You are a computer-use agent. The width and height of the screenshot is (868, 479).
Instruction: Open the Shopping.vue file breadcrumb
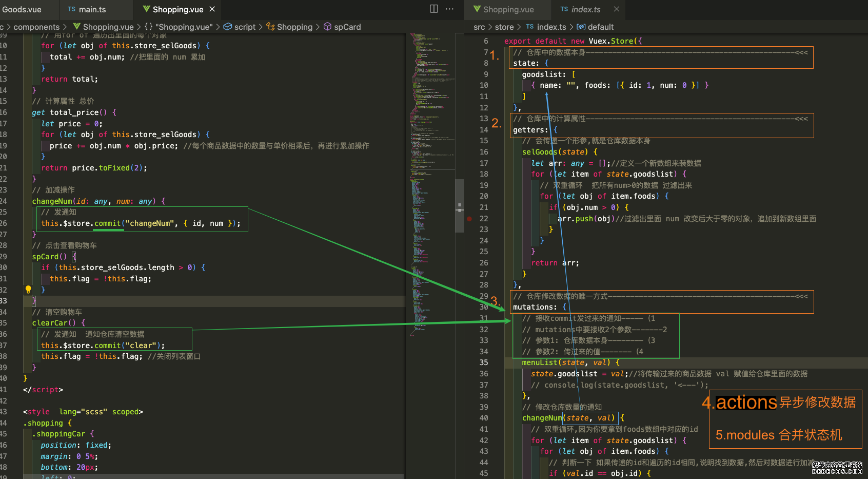click(103, 27)
